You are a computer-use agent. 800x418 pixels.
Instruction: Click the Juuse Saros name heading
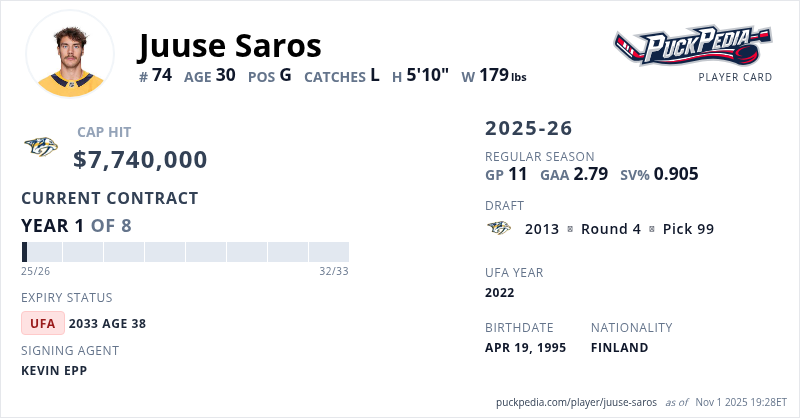click(x=229, y=45)
